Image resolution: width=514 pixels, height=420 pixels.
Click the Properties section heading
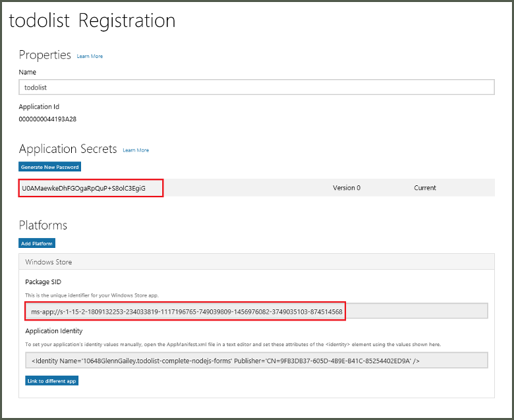[x=45, y=55]
